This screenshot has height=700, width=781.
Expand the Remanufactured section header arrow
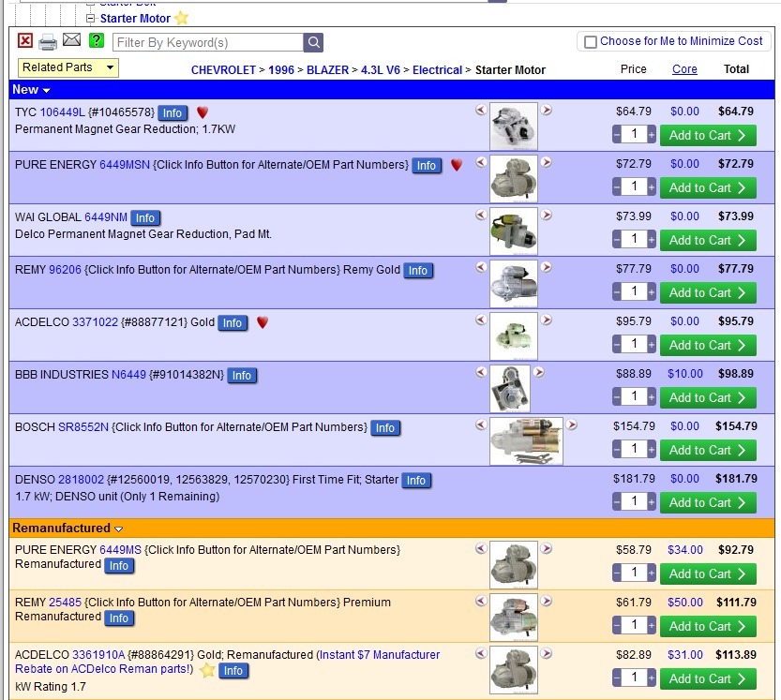click(119, 529)
